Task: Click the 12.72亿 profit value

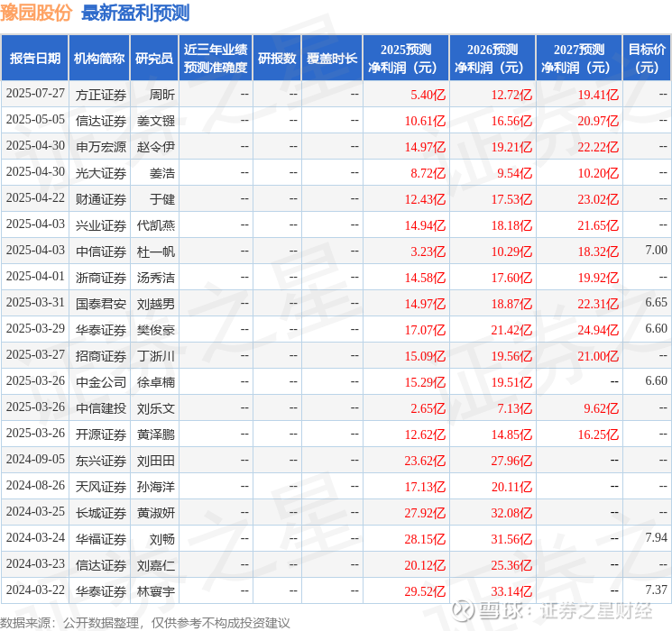Action: coord(511,95)
